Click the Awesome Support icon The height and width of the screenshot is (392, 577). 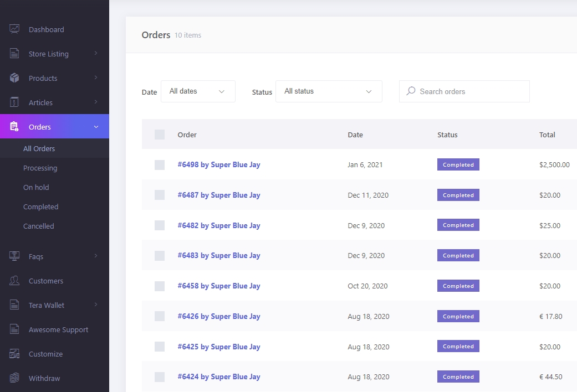coord(14,329)
